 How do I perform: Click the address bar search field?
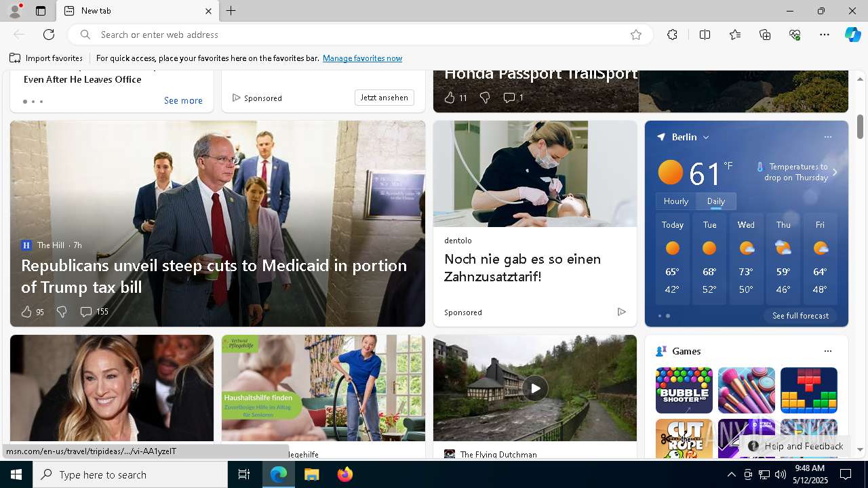[x=359, y=35]
